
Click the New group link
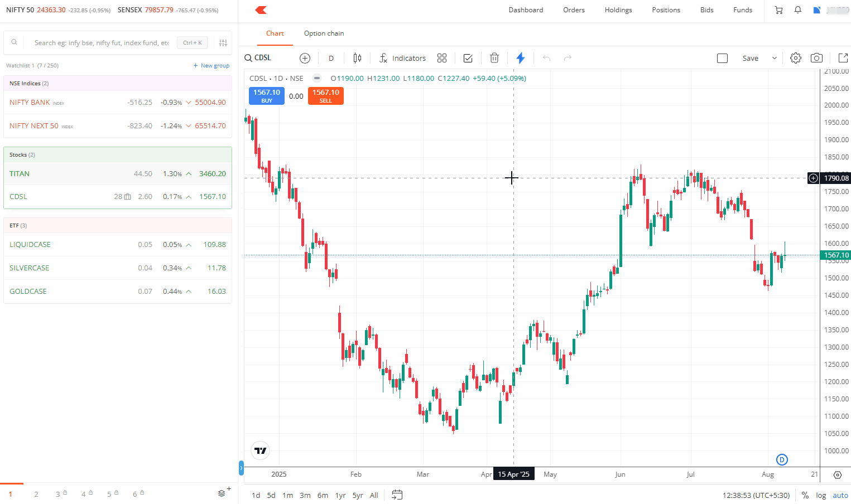pos(211,66)
